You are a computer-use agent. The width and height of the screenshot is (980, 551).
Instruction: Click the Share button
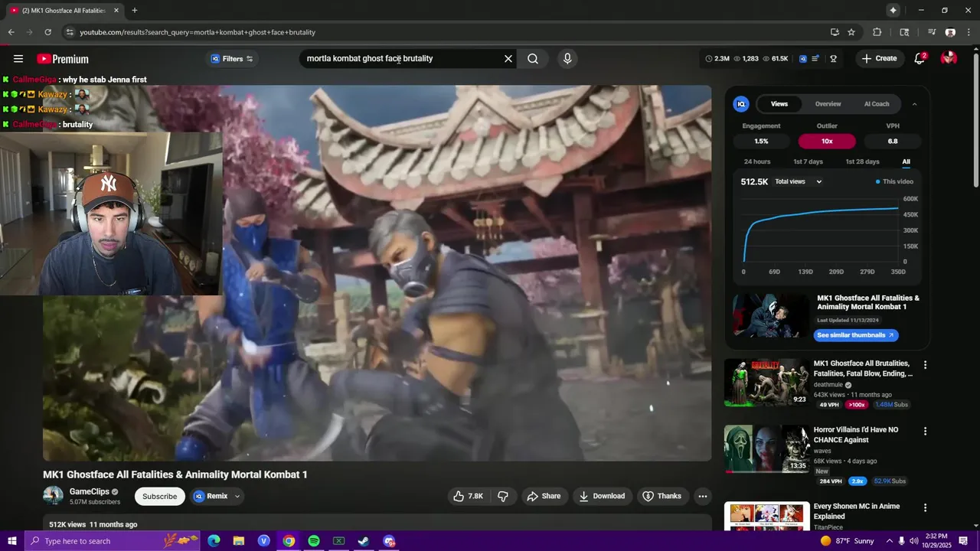click(x=543, y=496)
